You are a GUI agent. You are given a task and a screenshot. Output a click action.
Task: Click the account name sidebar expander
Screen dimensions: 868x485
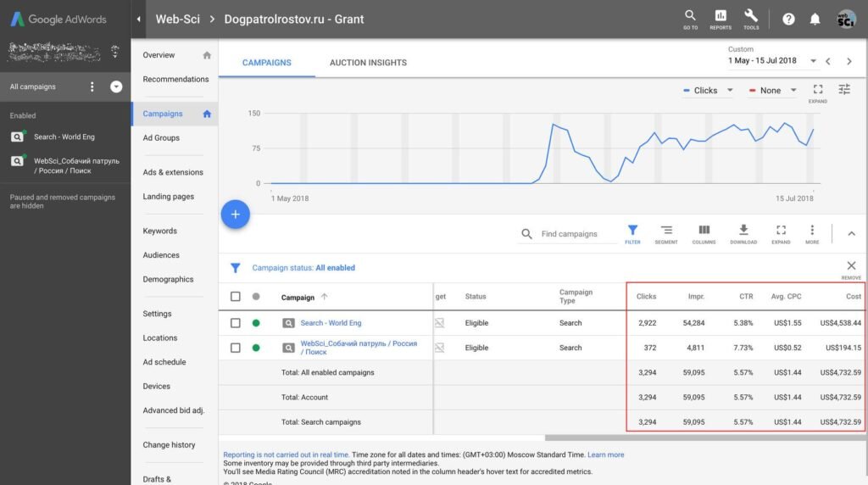114,52
